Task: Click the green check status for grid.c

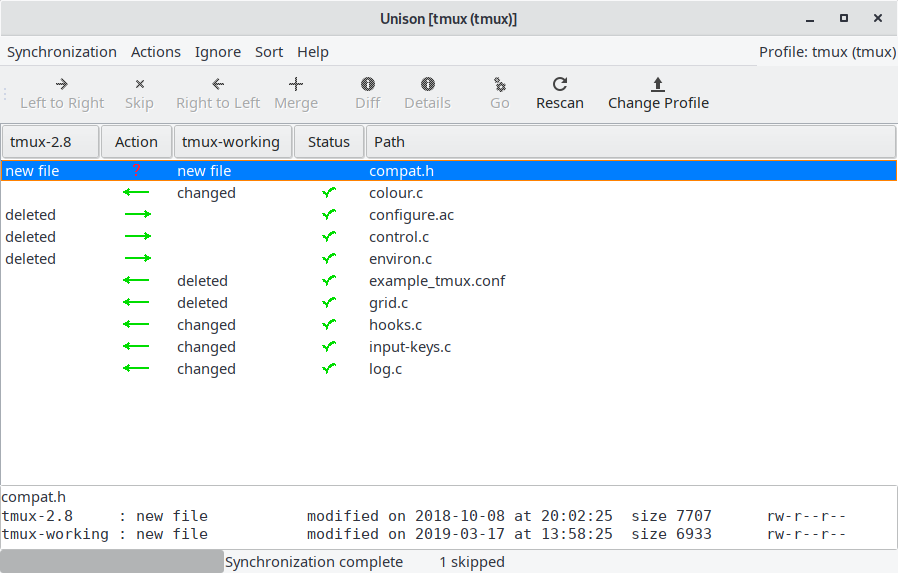Action: [329, 302]
